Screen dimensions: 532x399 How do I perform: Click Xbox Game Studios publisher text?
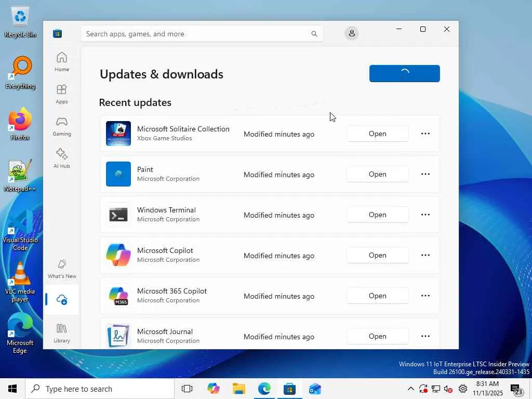point(165,138)
